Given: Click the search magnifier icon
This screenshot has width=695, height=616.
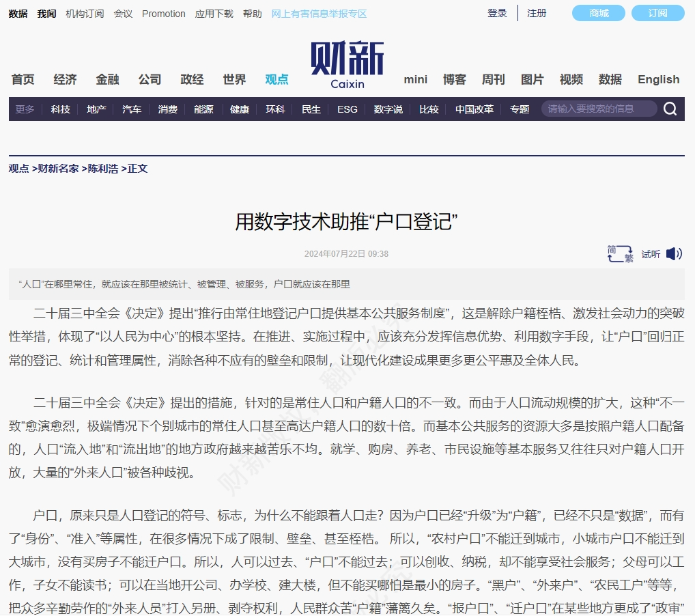Looking at the screenshot, I should pyautogui.click(x=670, y=109).
